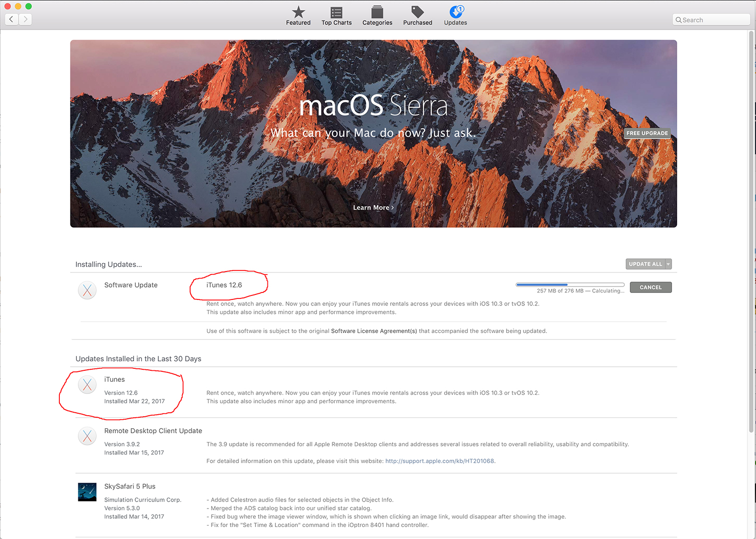Switch to the Featured tab label
Screen dimensions: 756x539
click(x=298, y=23)
